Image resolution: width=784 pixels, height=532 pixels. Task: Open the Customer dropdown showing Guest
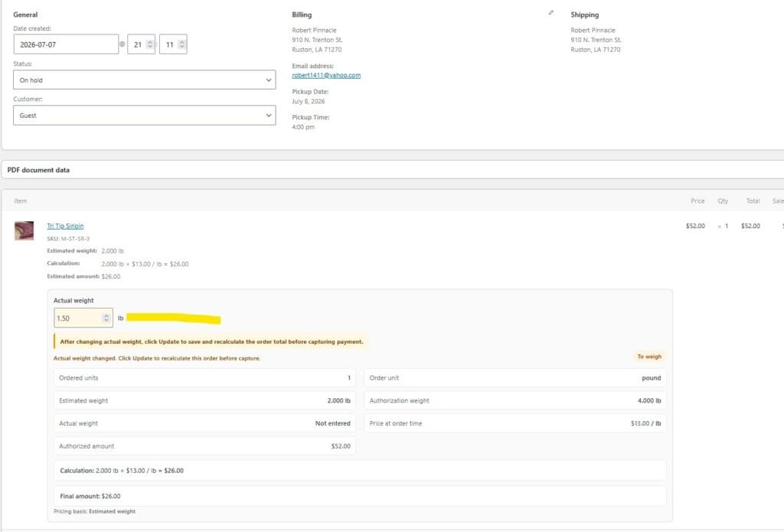pos(145,116)
